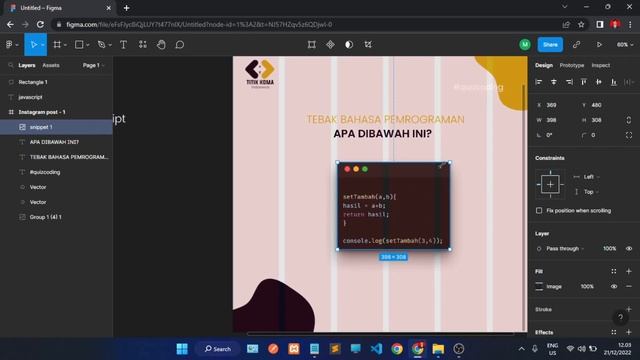
Task: Open the Resources tool
Action: click(x=142, y=44)
